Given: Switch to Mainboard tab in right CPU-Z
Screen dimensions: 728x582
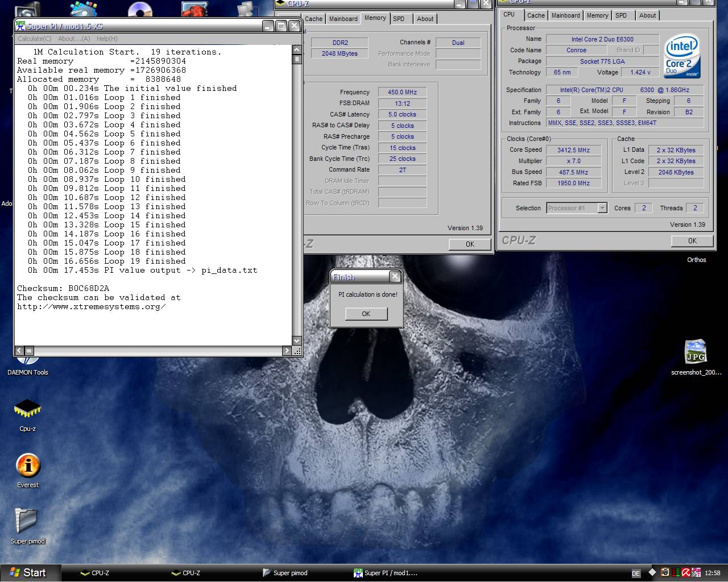Looking at the screenshot, I should [x=566, y=15].
